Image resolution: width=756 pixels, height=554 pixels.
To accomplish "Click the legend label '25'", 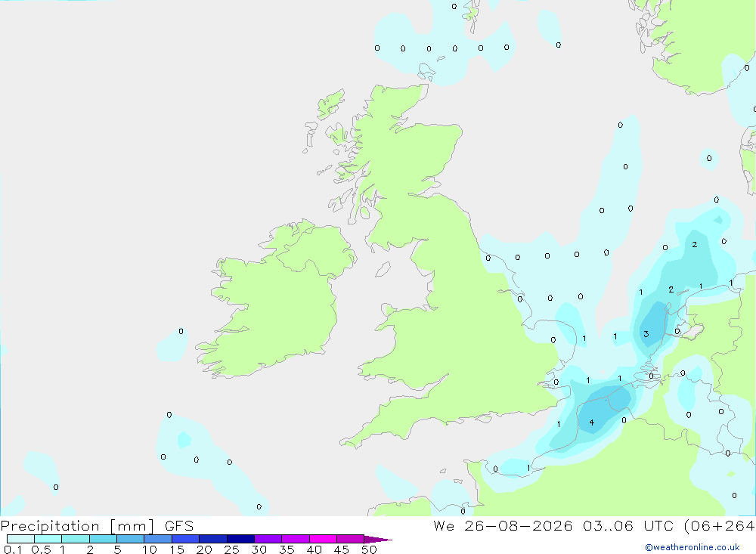I will [231, 549].
